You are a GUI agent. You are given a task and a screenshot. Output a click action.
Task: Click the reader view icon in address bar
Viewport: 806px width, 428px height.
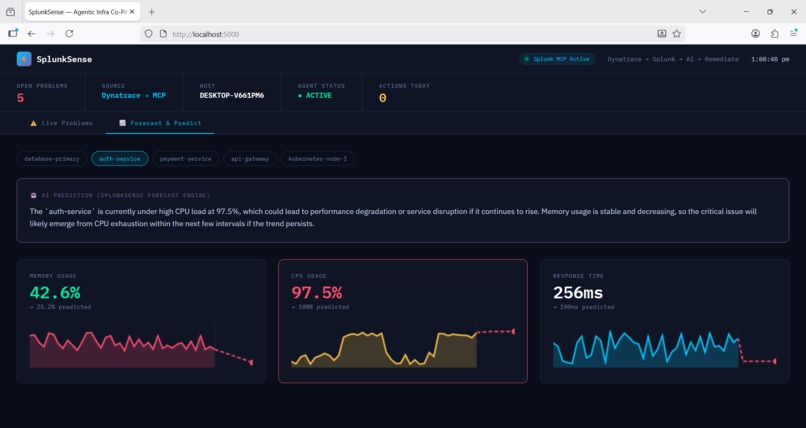(x=662, y=34)
